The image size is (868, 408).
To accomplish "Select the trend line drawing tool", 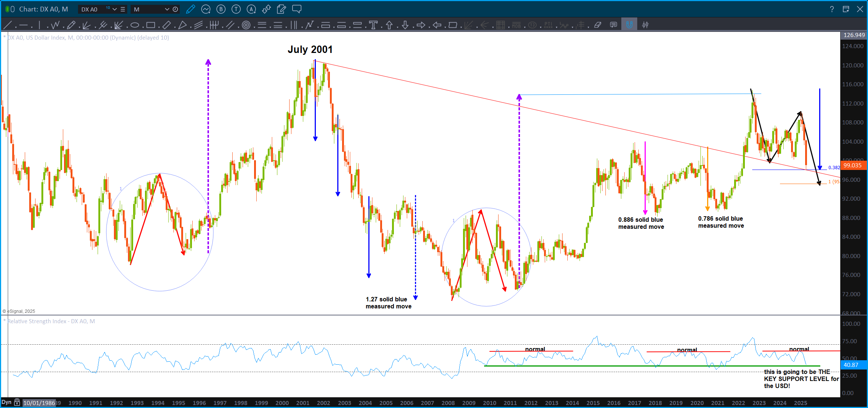I will pos(7,25).
